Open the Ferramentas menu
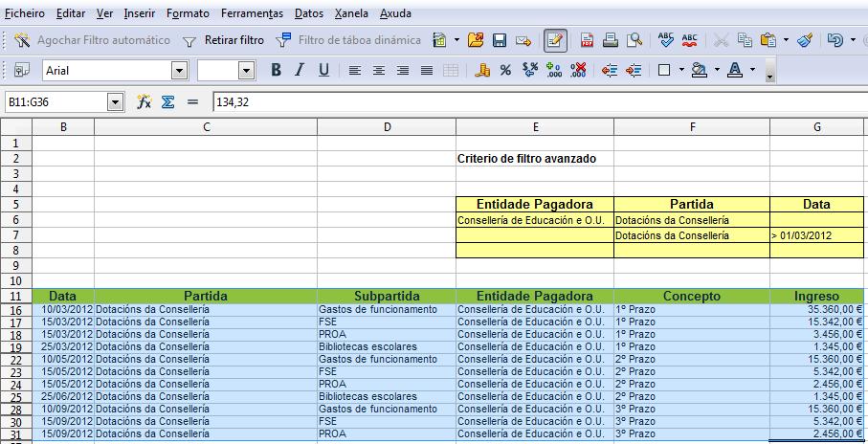 click(252, 14)
